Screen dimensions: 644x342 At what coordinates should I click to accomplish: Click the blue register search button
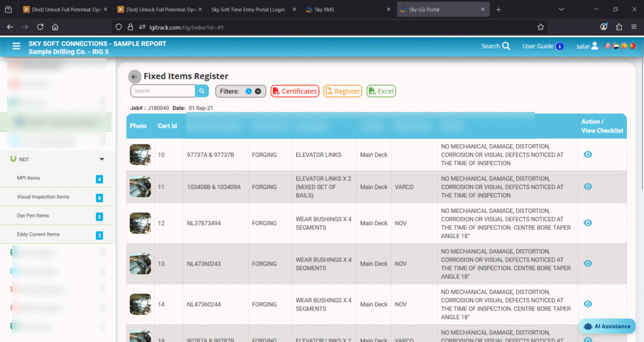coord(202,91)
